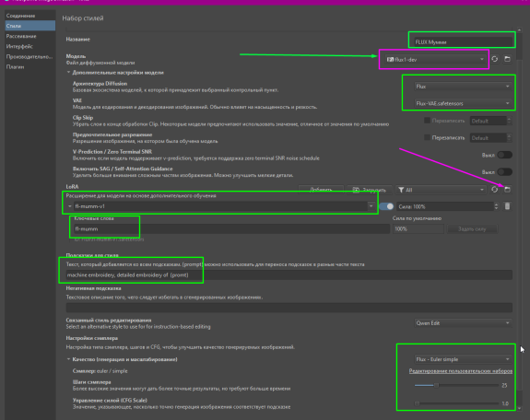
Task: Disable the fl-mumm-v1 LoRA toggle
Action: click(386, 206)
